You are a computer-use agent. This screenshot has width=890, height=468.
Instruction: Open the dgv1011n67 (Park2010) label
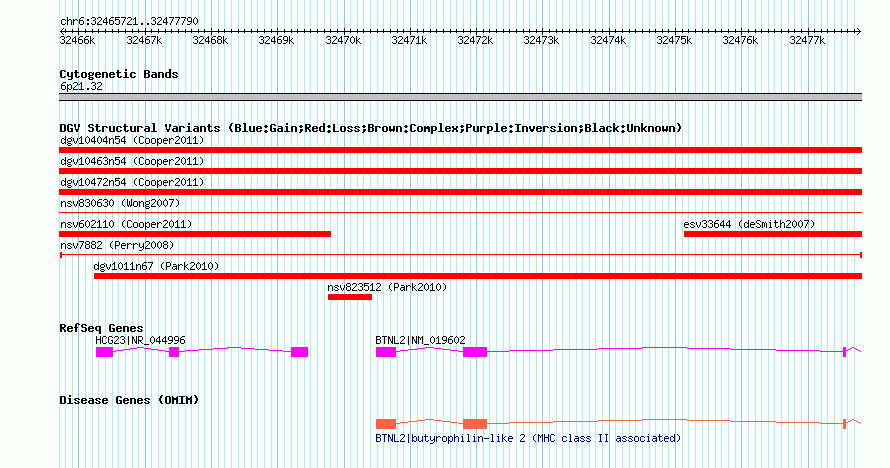pyautogui.click(x=156, y=267)
